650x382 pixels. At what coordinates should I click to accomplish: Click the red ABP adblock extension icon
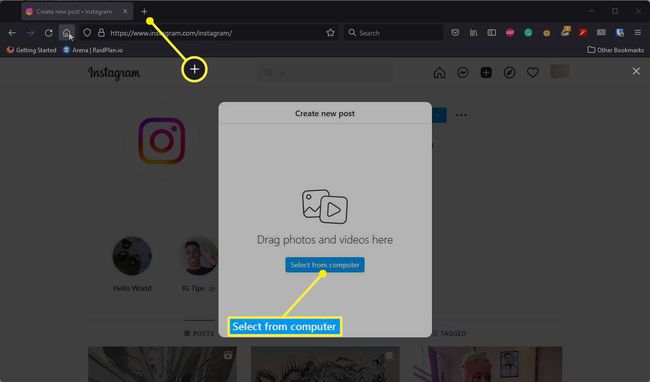pyautogui.click(x=510, y=33)
